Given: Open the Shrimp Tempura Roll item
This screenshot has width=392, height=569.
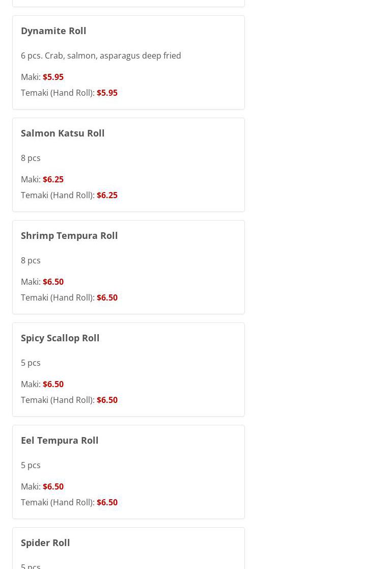Looking at the screenshot, I should (69, 235).
